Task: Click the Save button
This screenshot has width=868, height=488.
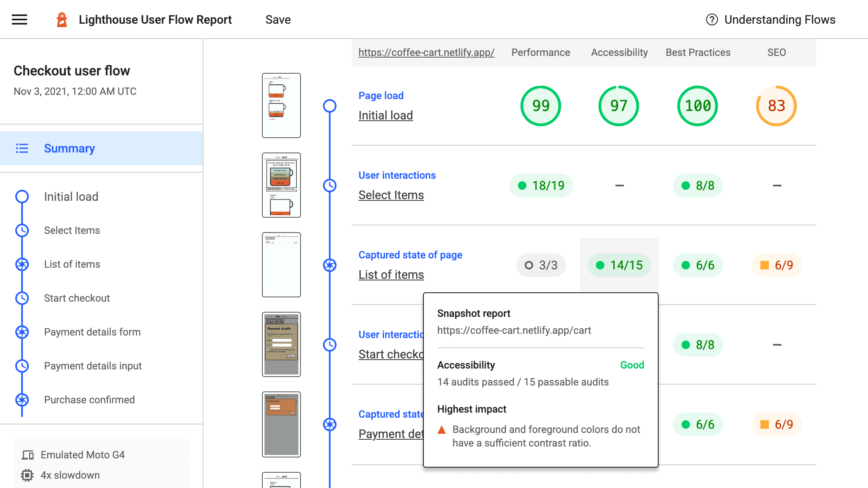Action: click(278, 19)
